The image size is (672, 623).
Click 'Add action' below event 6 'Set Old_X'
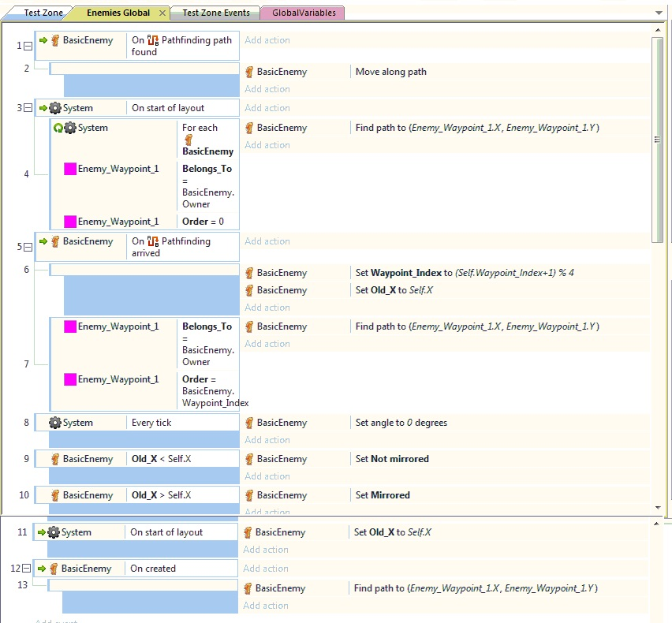(x=267, y=308)
